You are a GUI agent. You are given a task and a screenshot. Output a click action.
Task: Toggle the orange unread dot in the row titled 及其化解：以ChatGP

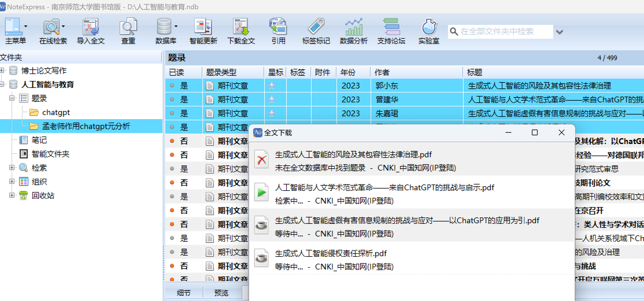click(x=172, y=141)
